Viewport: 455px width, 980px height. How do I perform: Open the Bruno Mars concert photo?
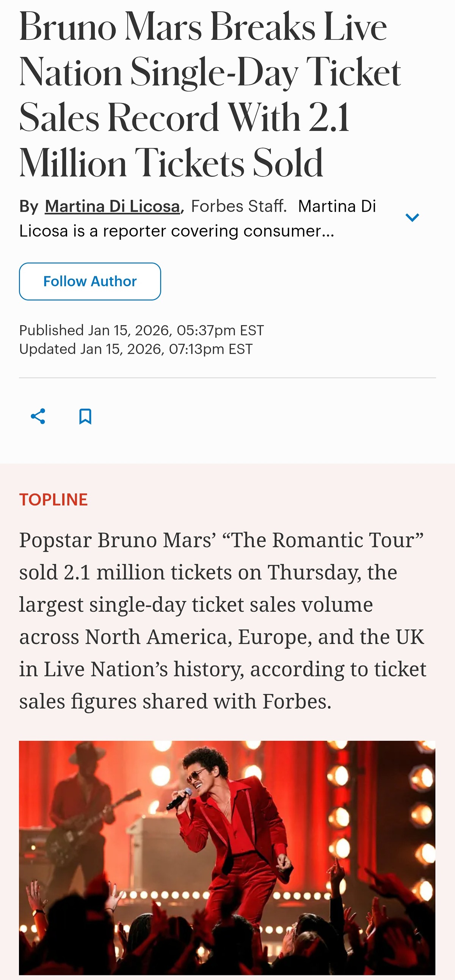click(227, 857)
